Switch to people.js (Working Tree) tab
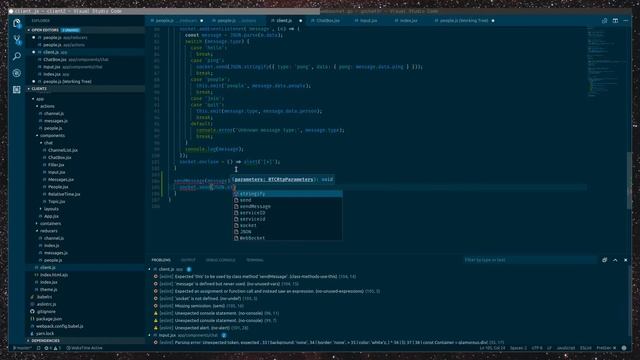 tap(464, 20)
